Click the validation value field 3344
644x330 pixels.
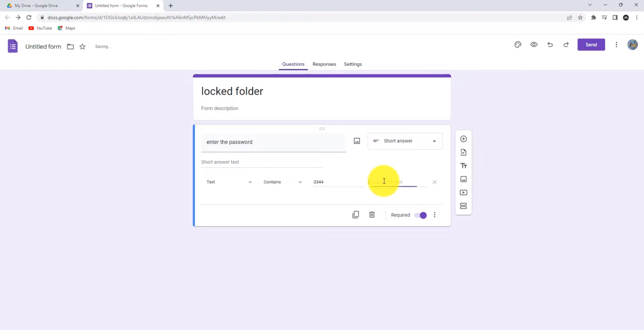tap(338, 182)
